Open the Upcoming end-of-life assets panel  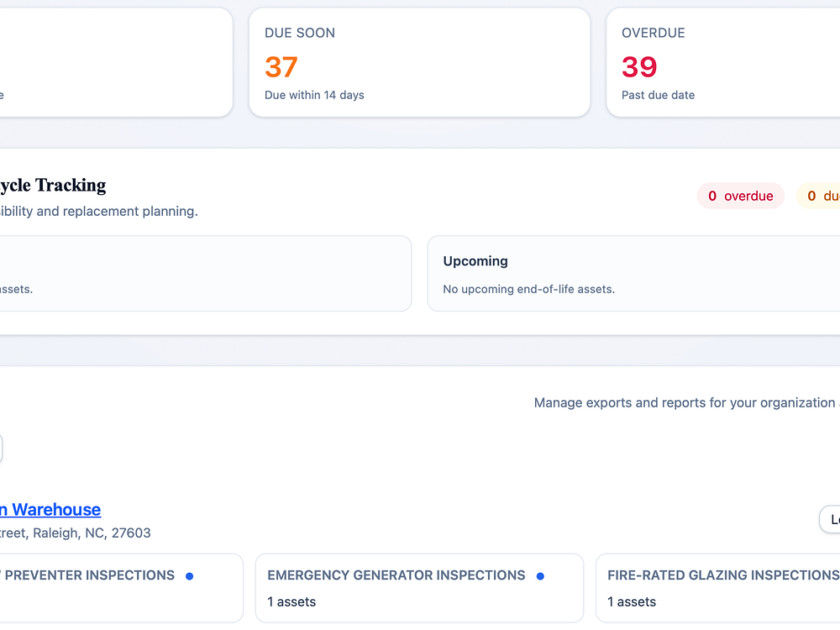point(633,274)
